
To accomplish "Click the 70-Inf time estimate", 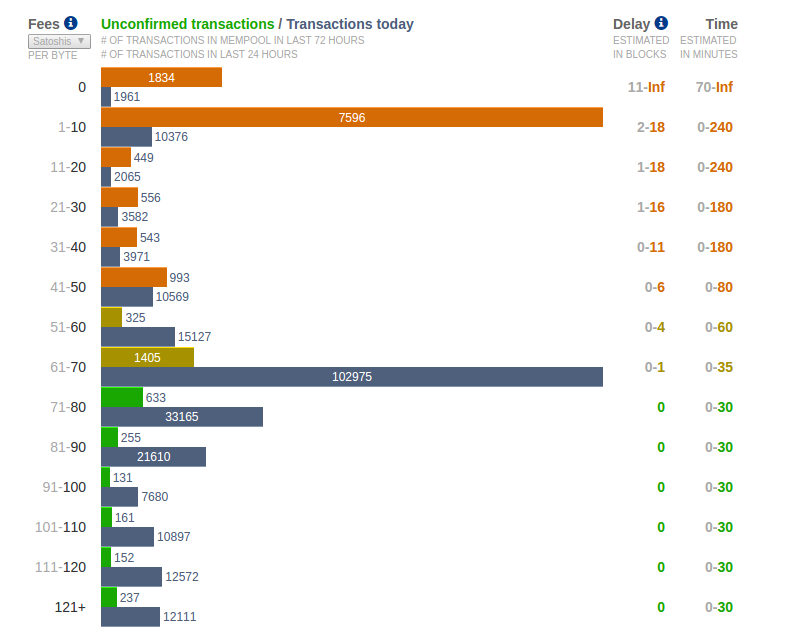I will click(x=714, y=87).
